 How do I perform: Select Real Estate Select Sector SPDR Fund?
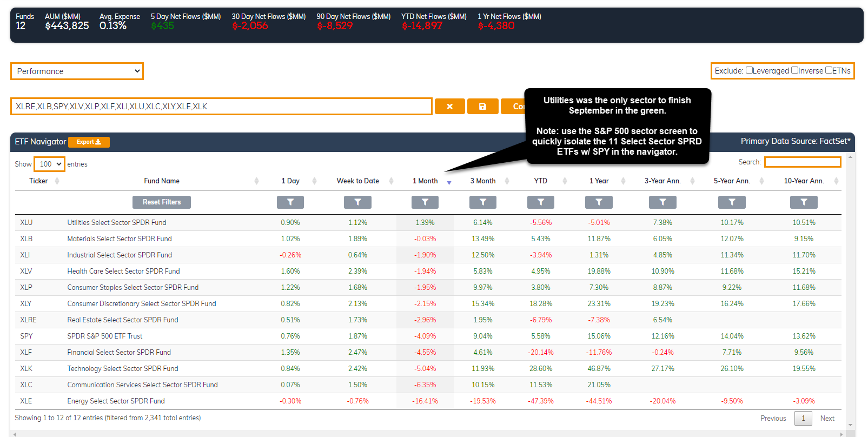(123, 320)
